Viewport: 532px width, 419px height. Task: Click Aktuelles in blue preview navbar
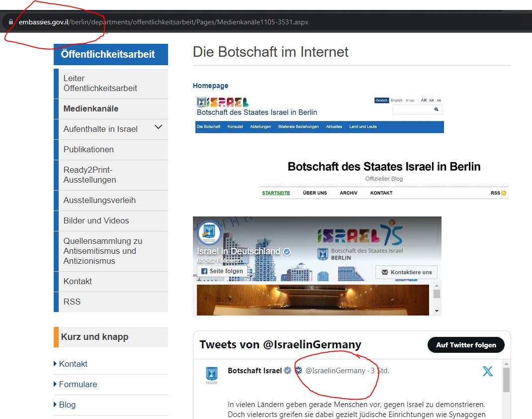(334, 127)
